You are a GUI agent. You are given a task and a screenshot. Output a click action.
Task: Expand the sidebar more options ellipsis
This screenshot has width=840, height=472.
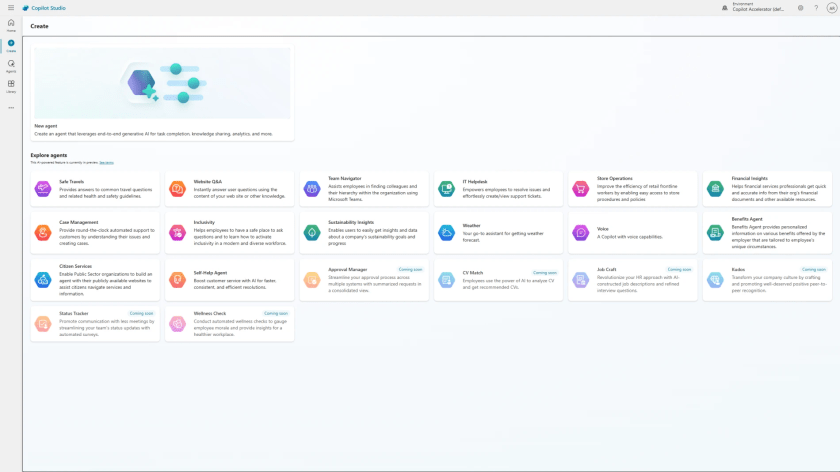click(11, 107)
